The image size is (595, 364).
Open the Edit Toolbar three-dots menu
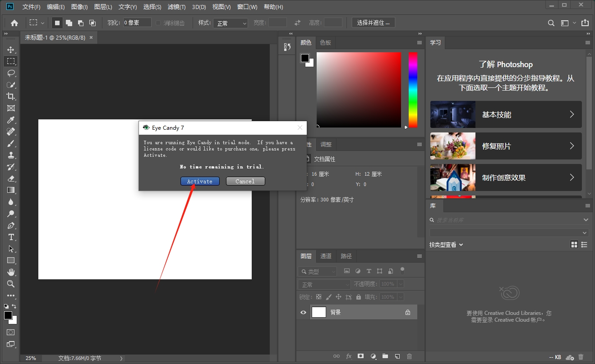coord(11,296)
